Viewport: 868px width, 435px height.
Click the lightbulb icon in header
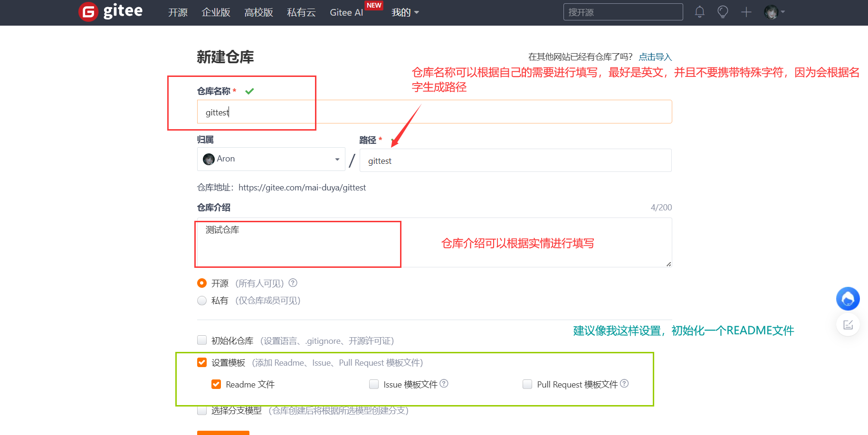click(x=723, y=12)
